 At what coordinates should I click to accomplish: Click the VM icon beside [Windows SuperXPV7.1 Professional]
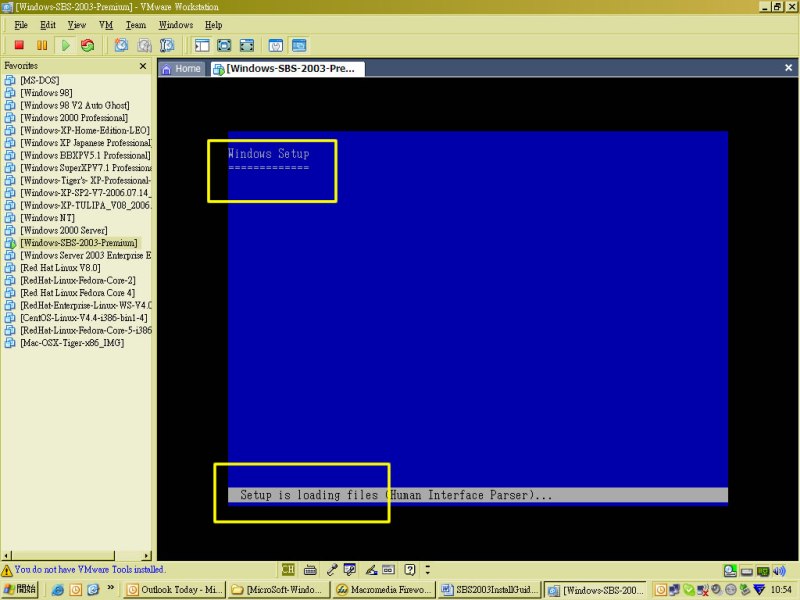coord(10,168)
